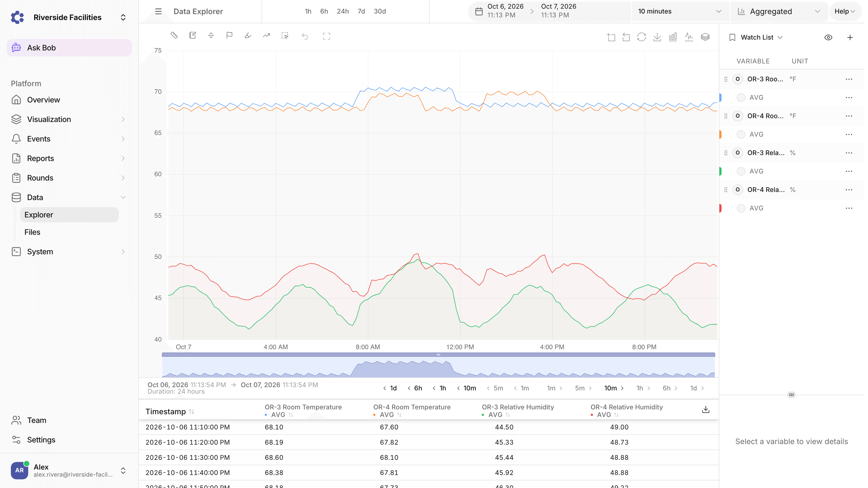Image resolution: width=868 pixels, height=488 pixels.
Task: Toggle the OR-3 Room Temperature AVG circle
Action: click(x=741, y=98)
